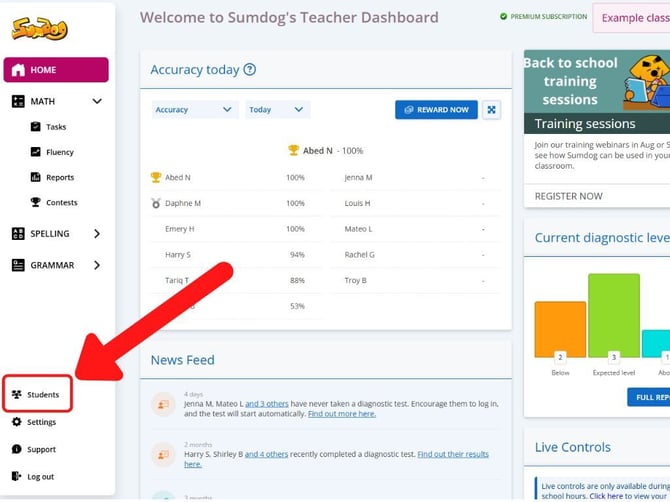
Task: Log out of Sumdog
Action: [x=41, y=477]
